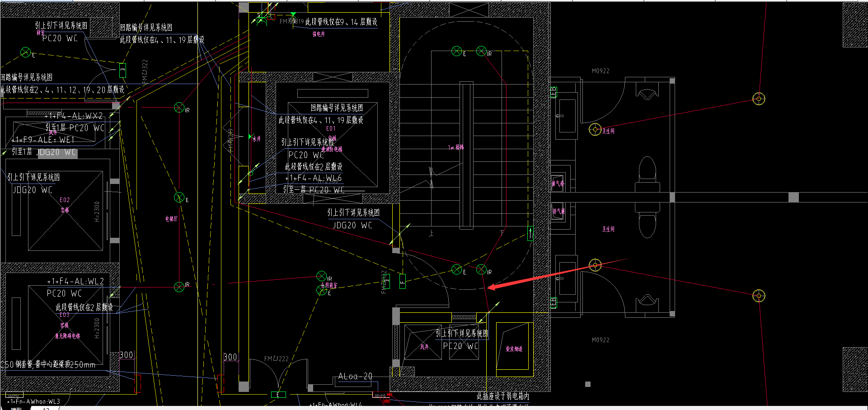Click the 风井 shaft label
The image size is (868, 410).
click(424, 347)
